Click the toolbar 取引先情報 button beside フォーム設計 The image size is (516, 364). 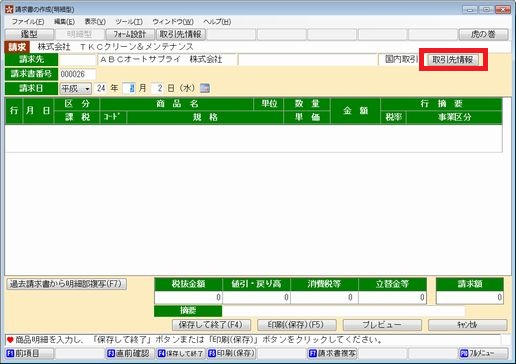click(181, 34)
